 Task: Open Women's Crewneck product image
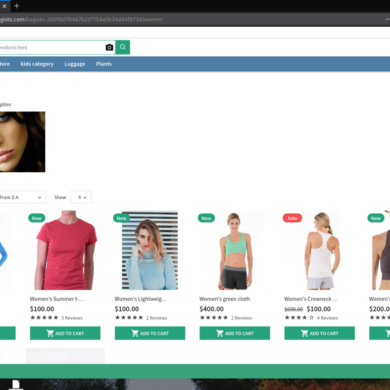click(x=320, y=251)
